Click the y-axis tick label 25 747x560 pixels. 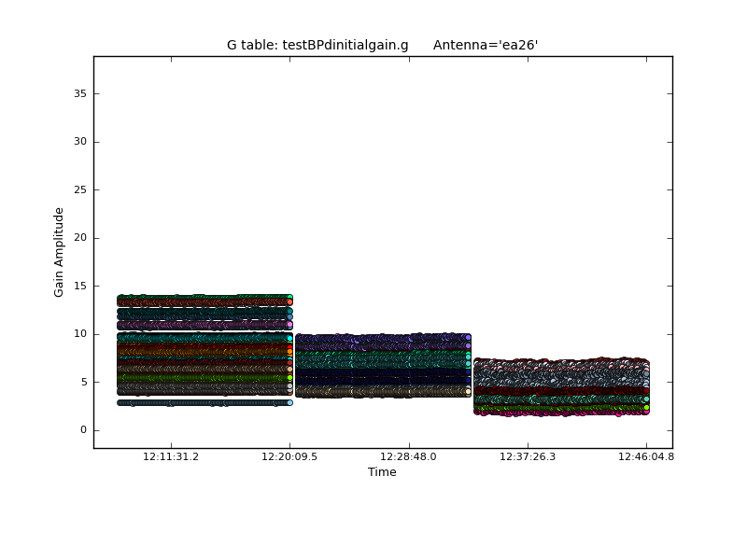tap(79, 189)
